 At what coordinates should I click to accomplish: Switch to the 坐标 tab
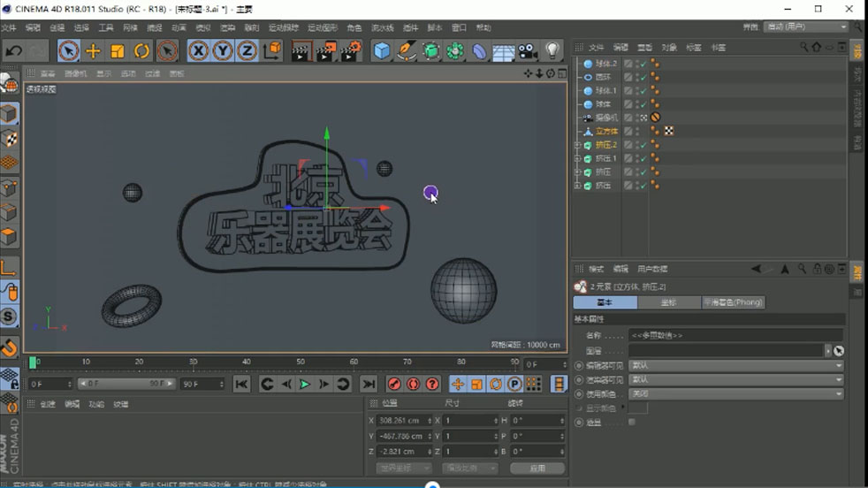pyautogui.click(x=669, y=302)
